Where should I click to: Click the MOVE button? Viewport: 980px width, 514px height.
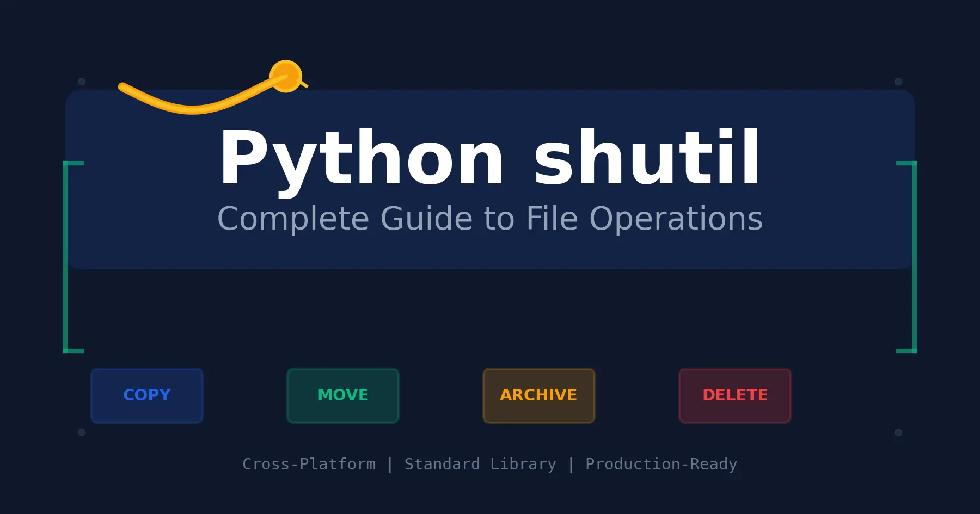click(343, 395)
